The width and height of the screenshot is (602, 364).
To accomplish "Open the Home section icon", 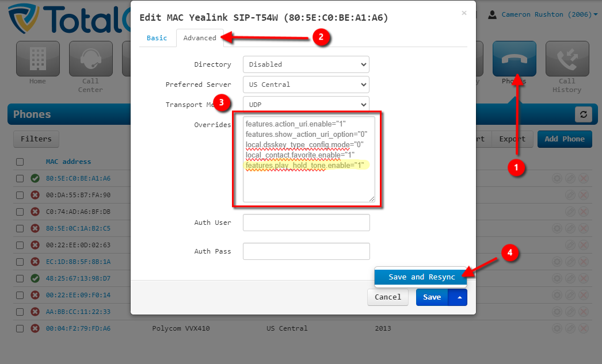I will tap(37, 59).
